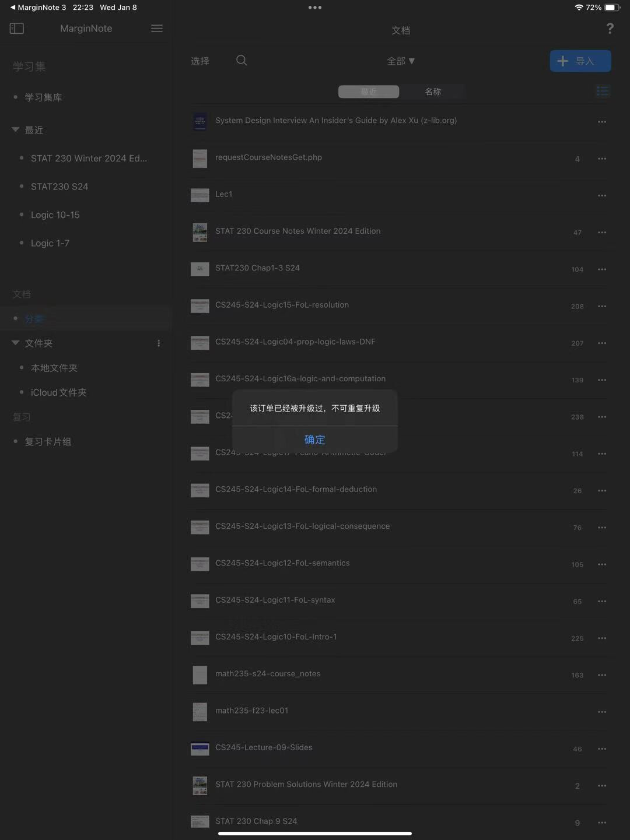630x840 pixels.
Task: Collapse the 文件夹 section
Action: pyautogui.click(x=15, y=343)
